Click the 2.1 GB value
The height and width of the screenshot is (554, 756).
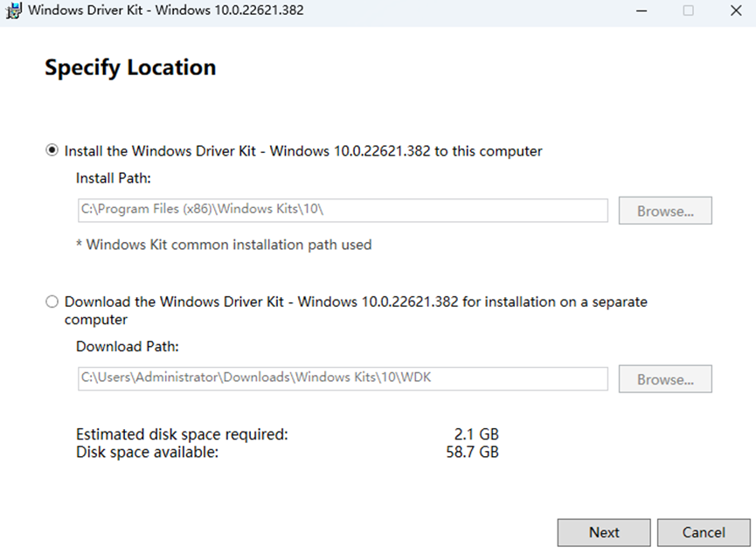tap(476, 434)
